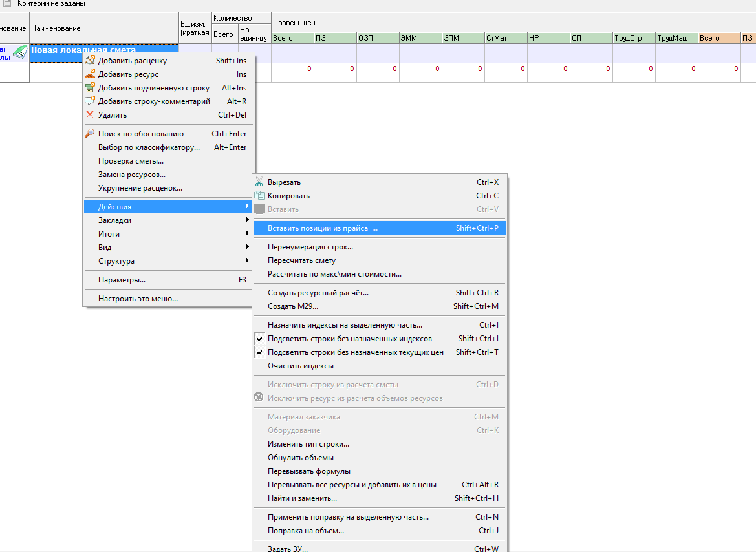756x552 pixels.
Task: Choose Пересчитать смету from the submenu
Action: click(301, 260)
